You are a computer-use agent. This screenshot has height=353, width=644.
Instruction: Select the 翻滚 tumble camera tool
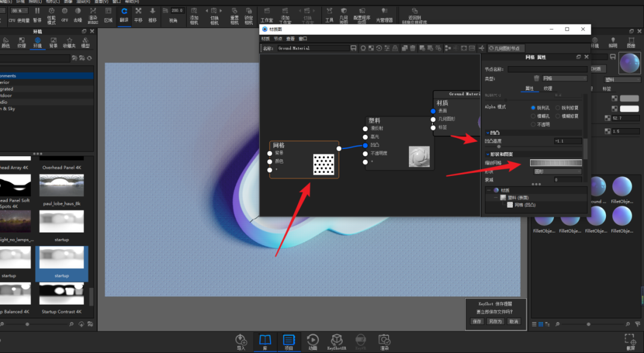point(124,14)
